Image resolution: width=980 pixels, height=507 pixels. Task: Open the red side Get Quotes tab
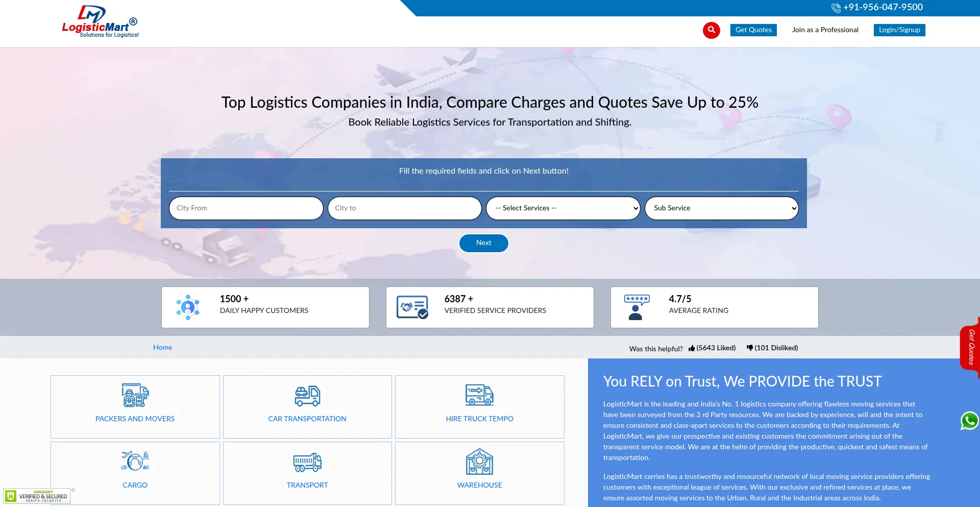pyautogui.click(x=970, y=347)
